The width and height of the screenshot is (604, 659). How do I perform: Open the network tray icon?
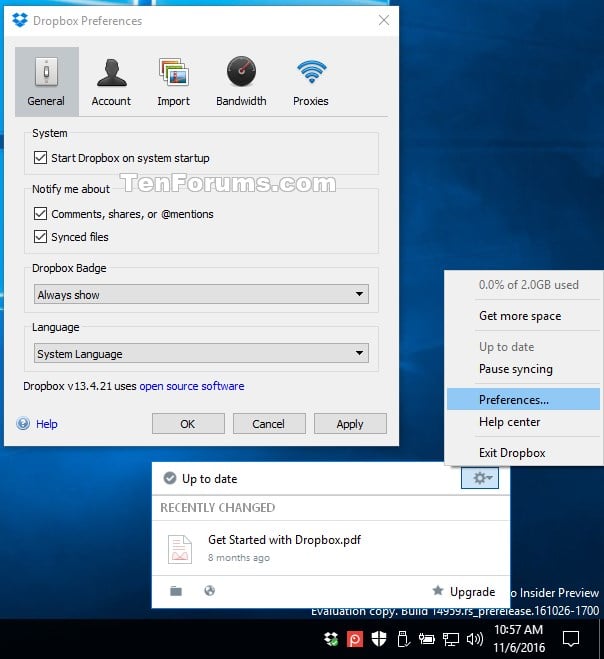[x=451, y=639]
